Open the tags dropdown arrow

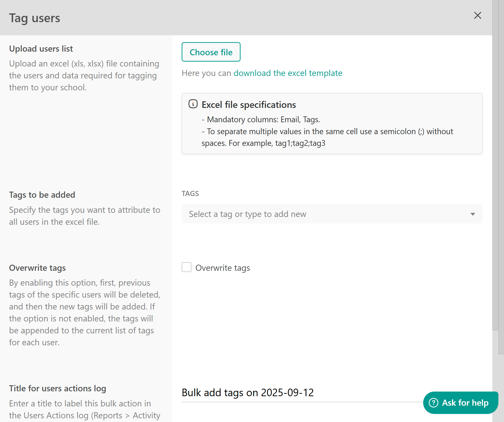point(473,214)
